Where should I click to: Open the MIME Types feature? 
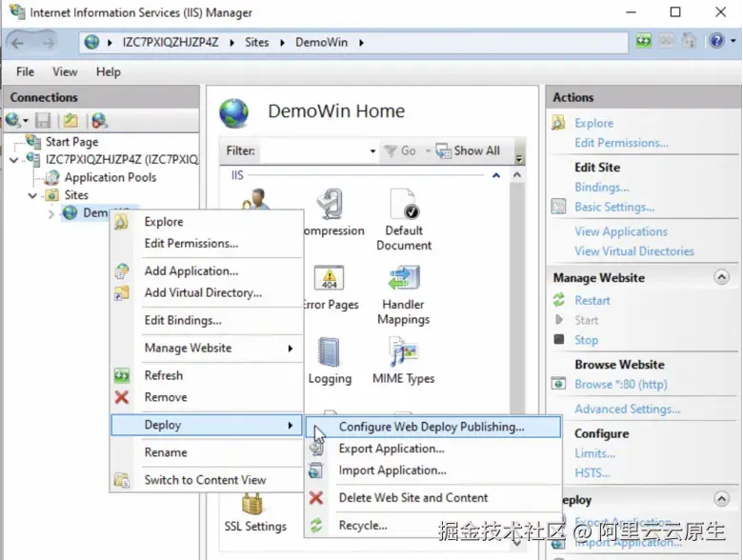click(404, 361)
